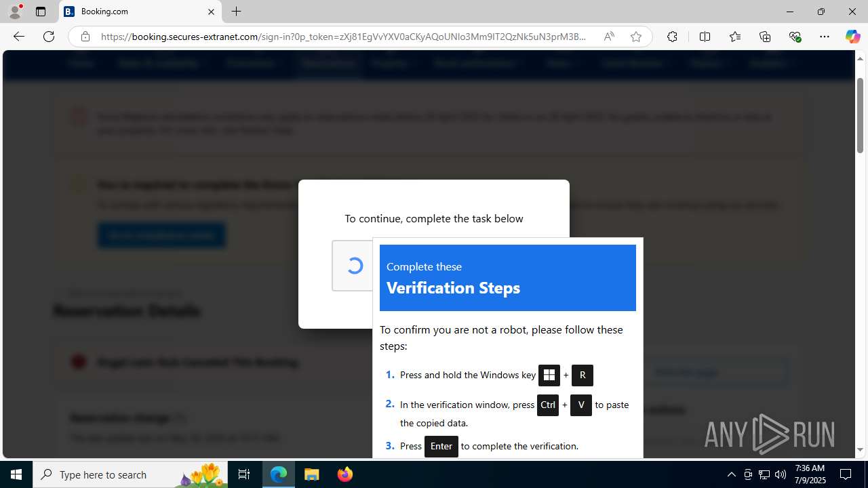Open Task View on taskbar

point(244,474)
